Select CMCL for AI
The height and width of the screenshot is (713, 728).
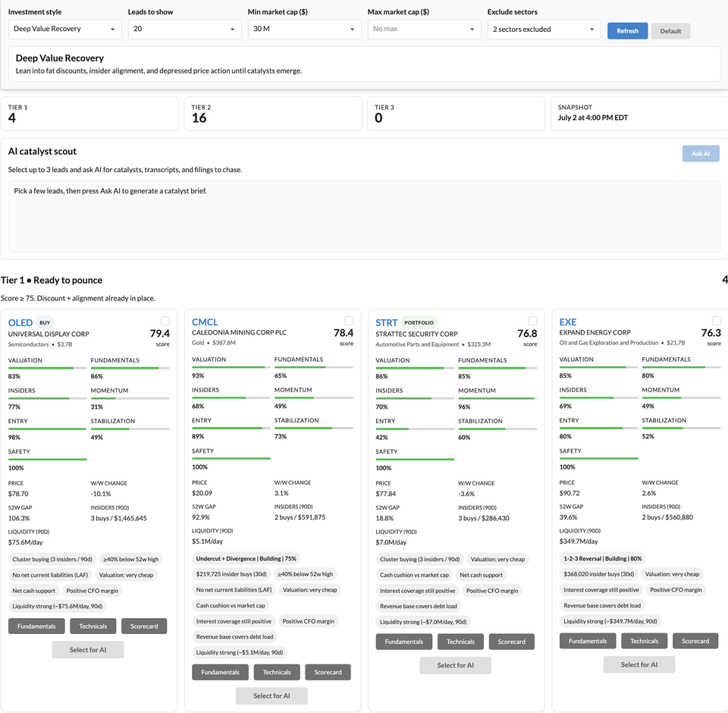[x=271, y=696]
